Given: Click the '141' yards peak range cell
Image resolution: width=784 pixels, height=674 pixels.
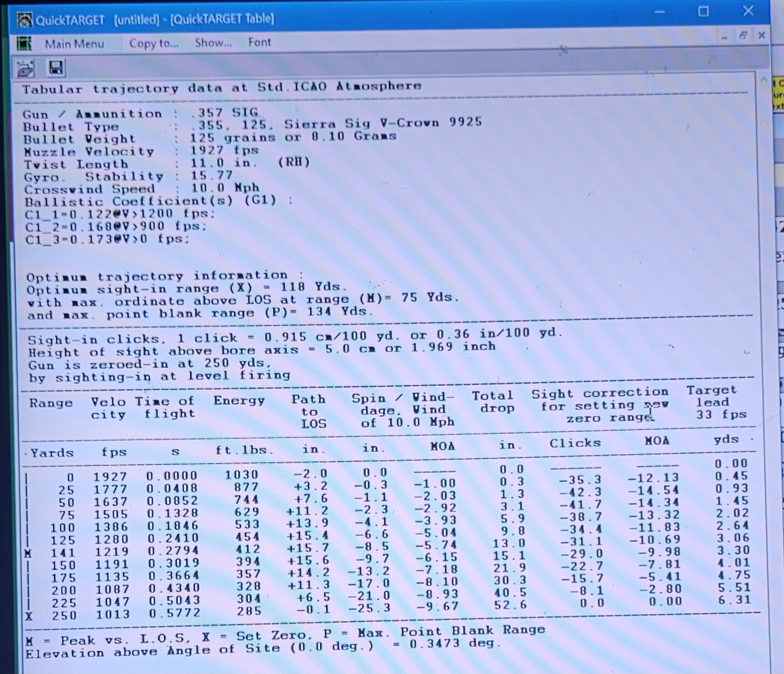Looking at the screenshot, I should click(x=63, y=553).
